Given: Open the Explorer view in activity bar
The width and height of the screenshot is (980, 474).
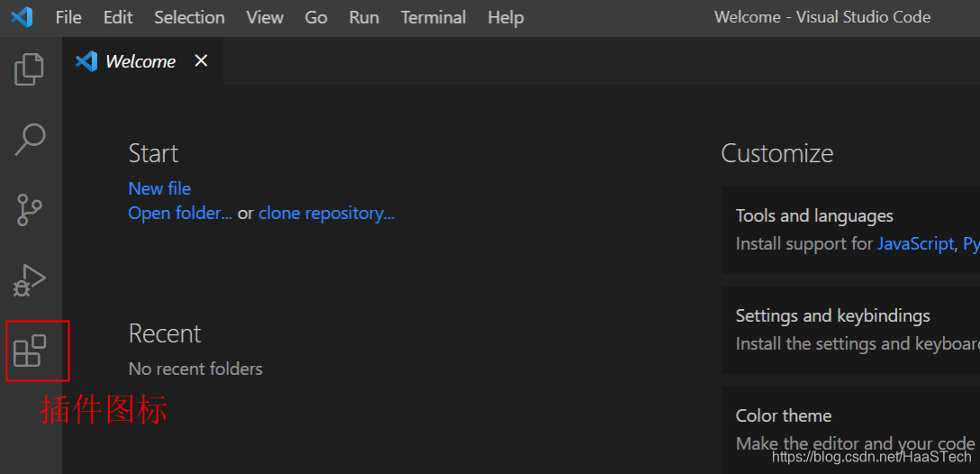Looking at the screenshot, I should (x=30, y=68).
